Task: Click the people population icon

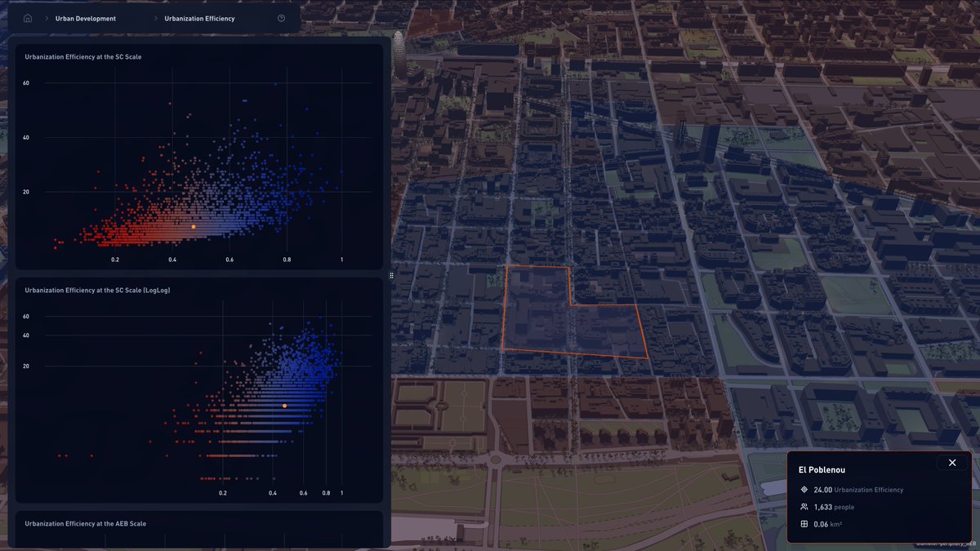Action: click(x=804, y=507)
